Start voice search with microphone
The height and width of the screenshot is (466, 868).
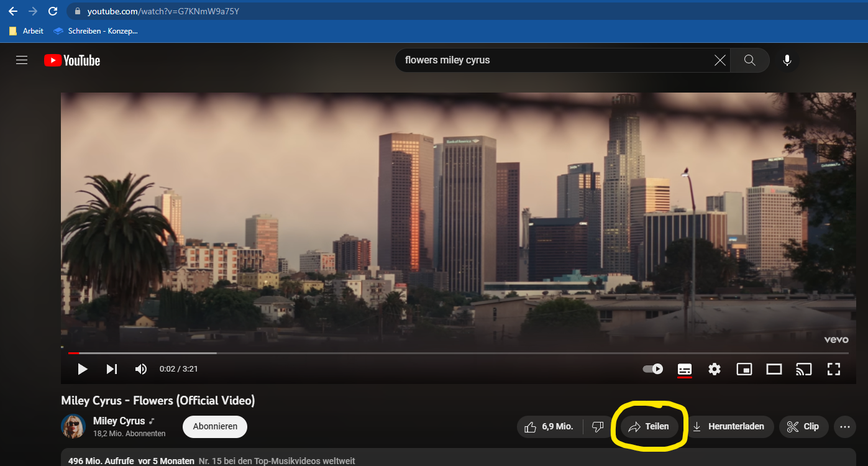click(787, 60)
